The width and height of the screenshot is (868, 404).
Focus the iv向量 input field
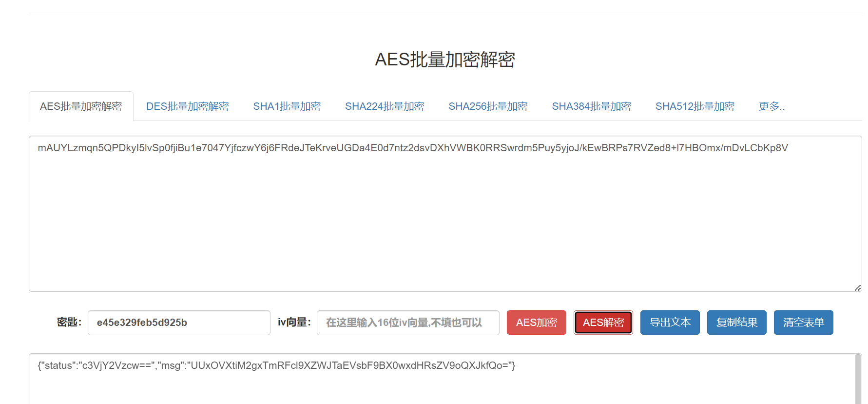coord(408,323)
